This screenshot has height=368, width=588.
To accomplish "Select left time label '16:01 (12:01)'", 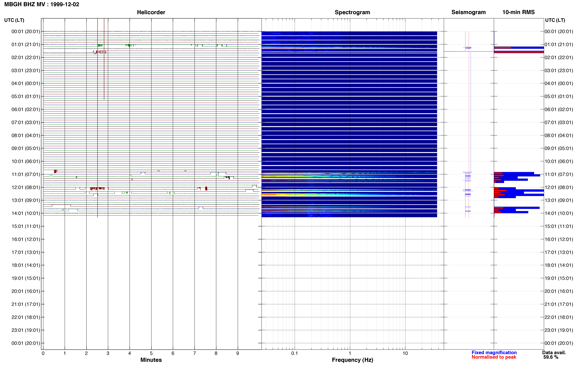I will tap(26, 239).
